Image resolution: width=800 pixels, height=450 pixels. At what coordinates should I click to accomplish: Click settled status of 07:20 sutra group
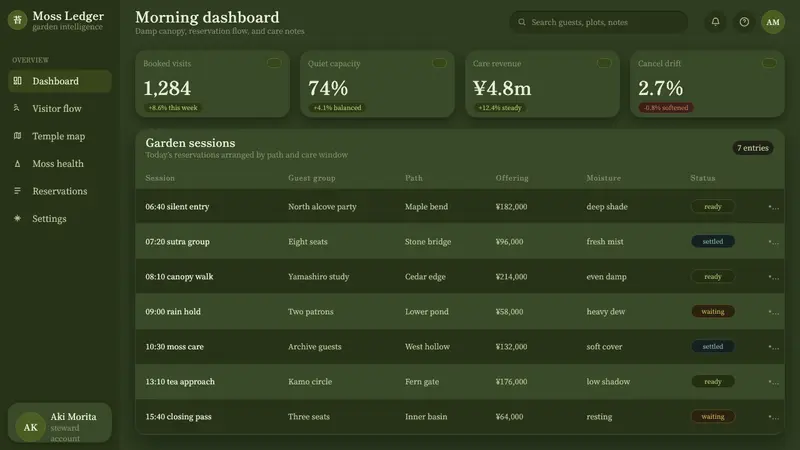(x=713, y=241)
